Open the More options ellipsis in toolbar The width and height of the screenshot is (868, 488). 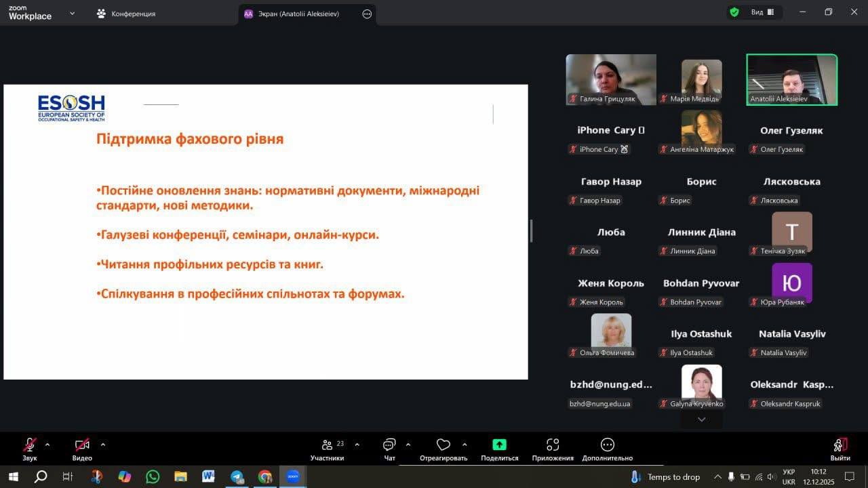(607, 445)
